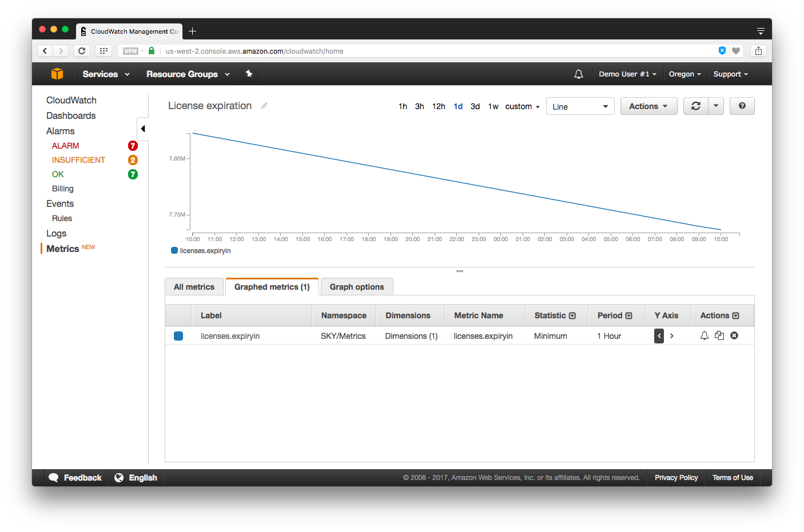Click the browser address bar URL
The height and width of the screenshot is (532, 804).
click(254, 51)
